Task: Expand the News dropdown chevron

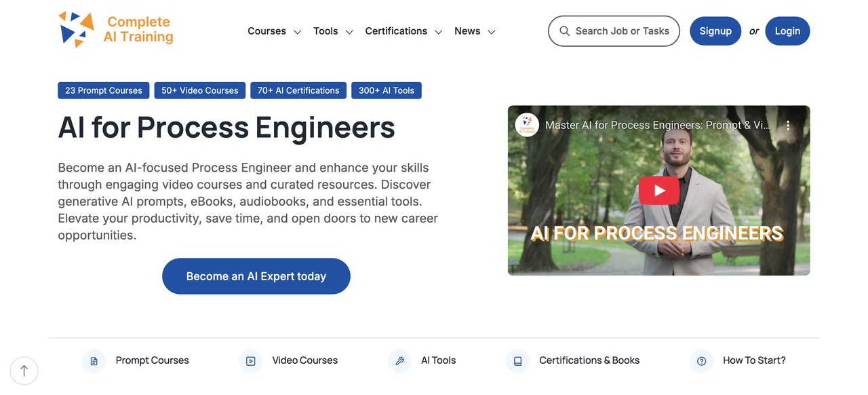Action: click(x=492, y=32)
